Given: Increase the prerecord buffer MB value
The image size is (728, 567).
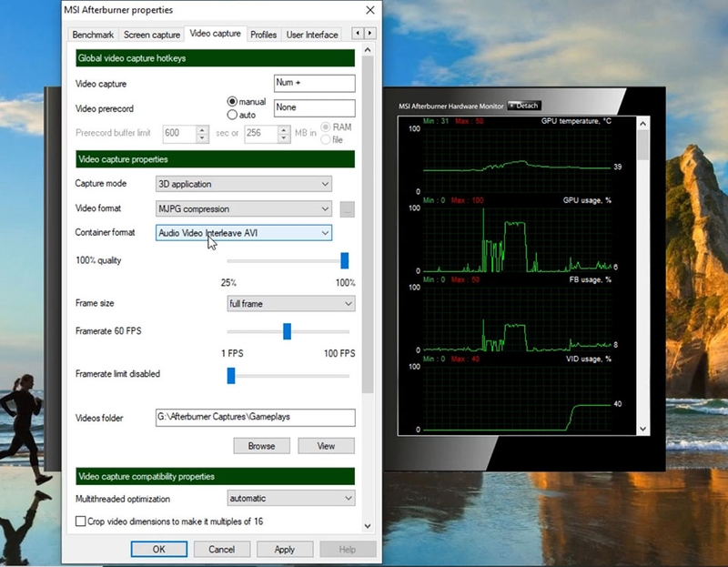Looking at the screenshot, I should (x=284, y=129).
